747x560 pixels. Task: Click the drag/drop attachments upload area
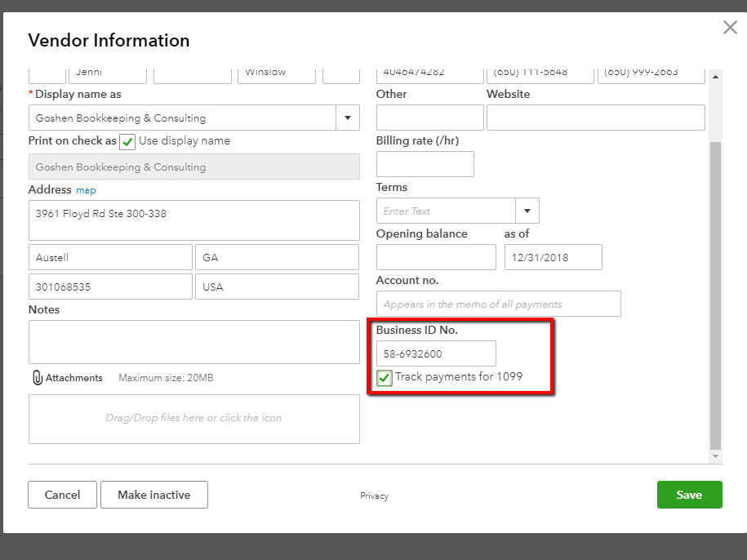[193, 419]
